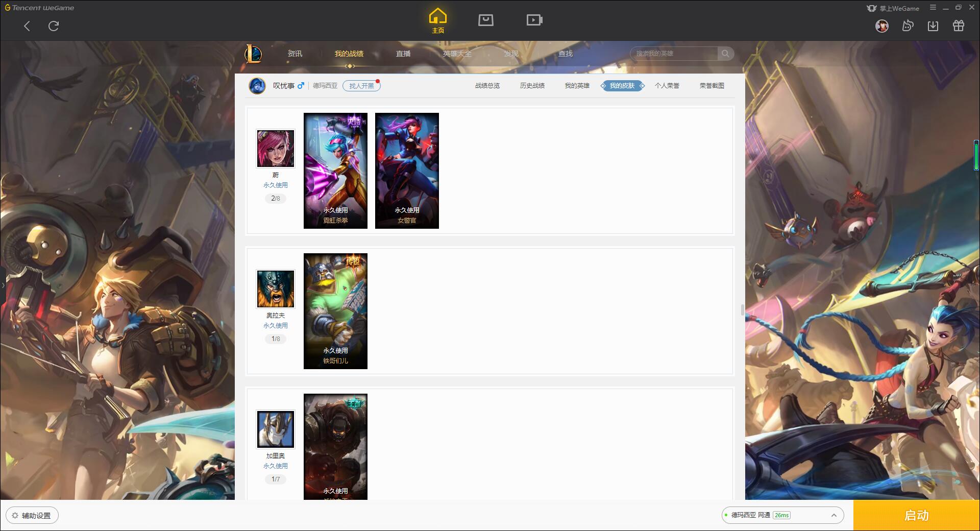Click the 加里奥 champion portrait
The height and width of the screenshot is (531, 980).
pos(276,429)
